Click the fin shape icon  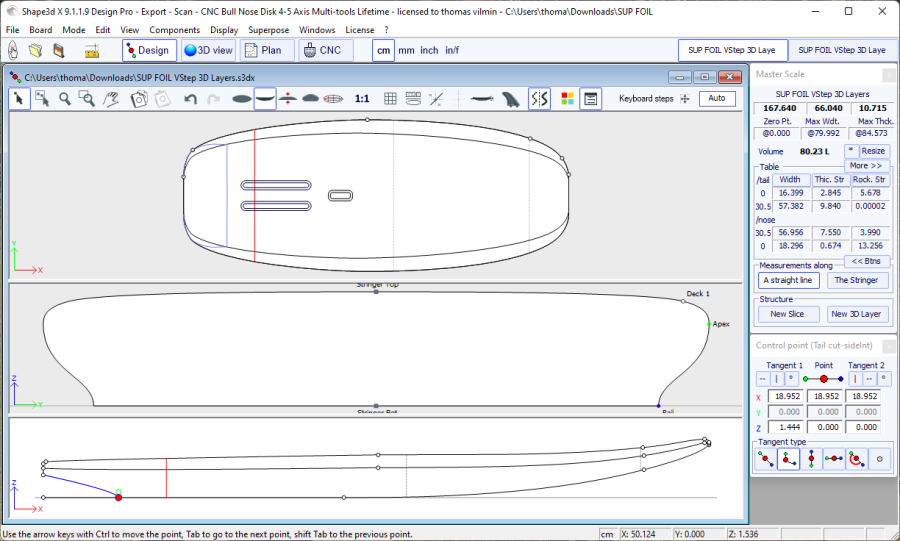511,98
